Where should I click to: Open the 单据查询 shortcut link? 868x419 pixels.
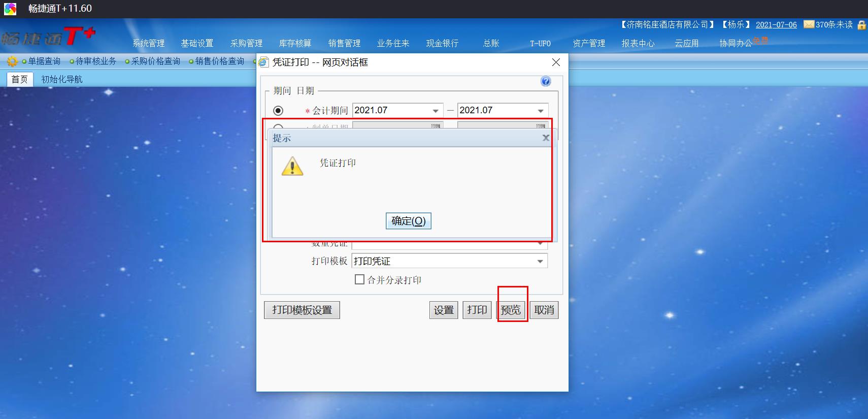click(44, 61)
